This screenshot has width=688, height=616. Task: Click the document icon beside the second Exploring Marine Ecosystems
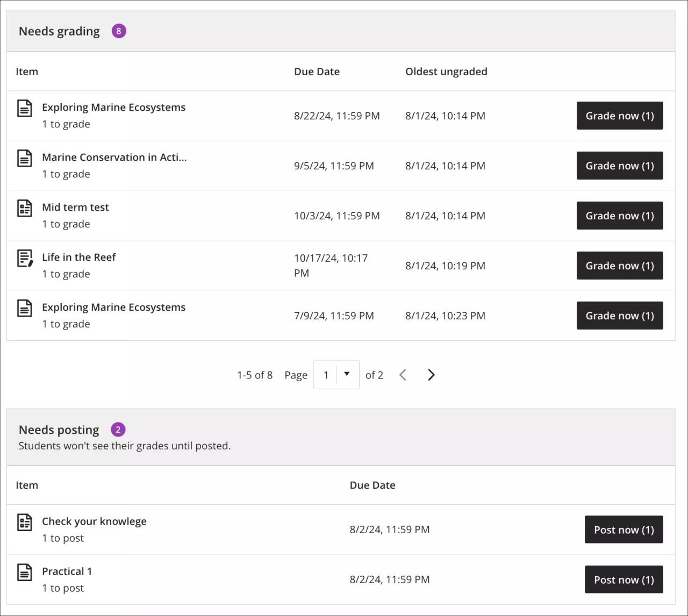tap(25, 308)
